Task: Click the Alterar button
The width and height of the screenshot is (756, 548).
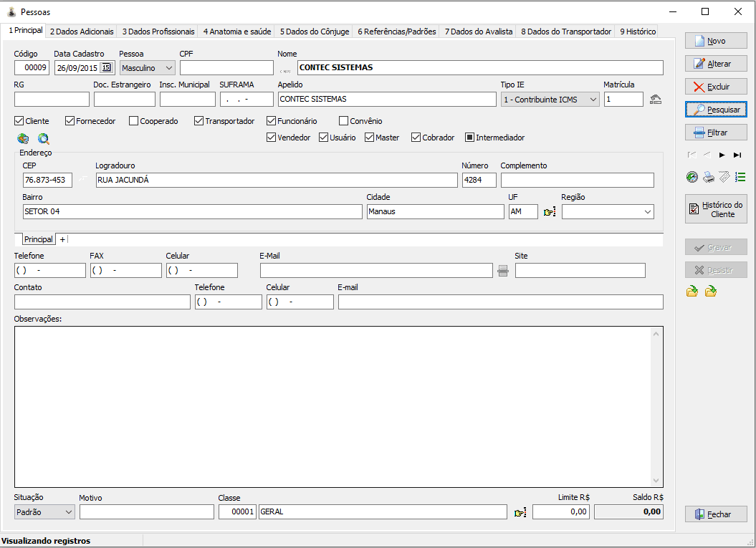Action: point(716,64)
